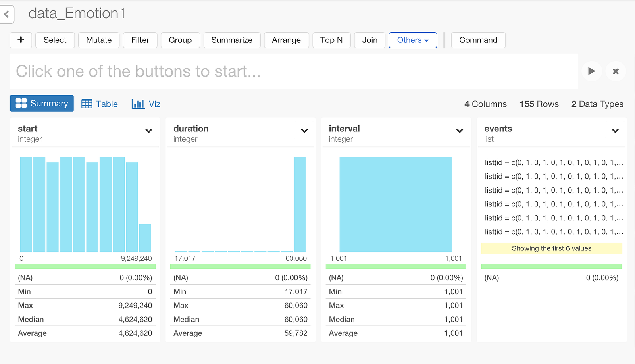Image resolution: width=635 pixels, height=364 pixels.
Task: Run the command with play icon
Action: click(x=591, y=71)
